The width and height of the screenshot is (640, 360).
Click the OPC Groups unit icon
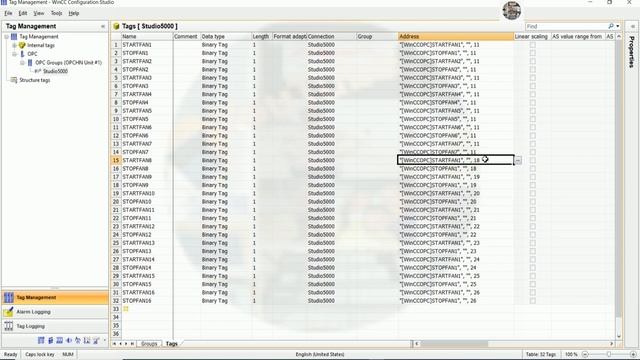(30, 62)
